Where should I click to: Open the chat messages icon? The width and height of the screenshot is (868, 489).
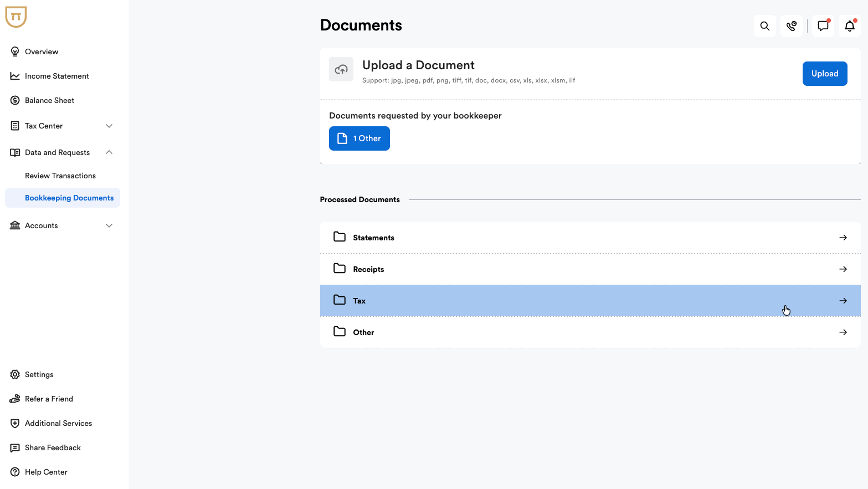click(x=823, y=26)
